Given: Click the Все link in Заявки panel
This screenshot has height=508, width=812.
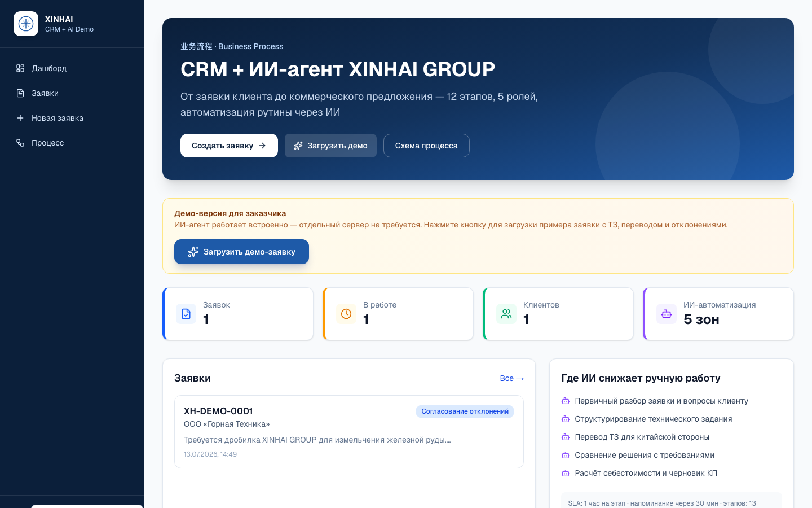Looking at the screenshot, I should coord(512,378).
